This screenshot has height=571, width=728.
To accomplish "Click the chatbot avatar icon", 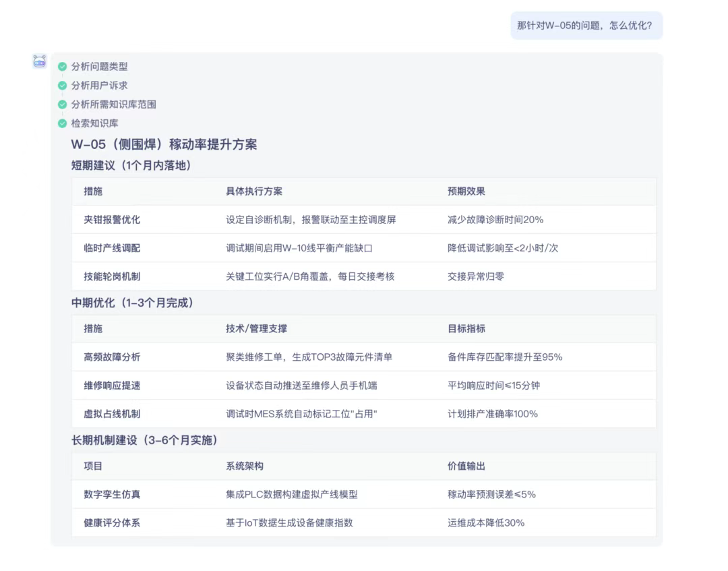I will (40, 61).
